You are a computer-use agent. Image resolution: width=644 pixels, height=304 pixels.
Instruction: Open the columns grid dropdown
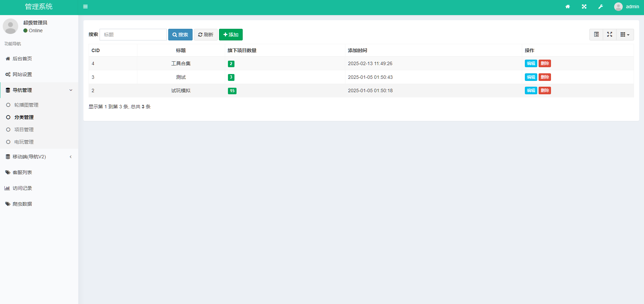625,35
